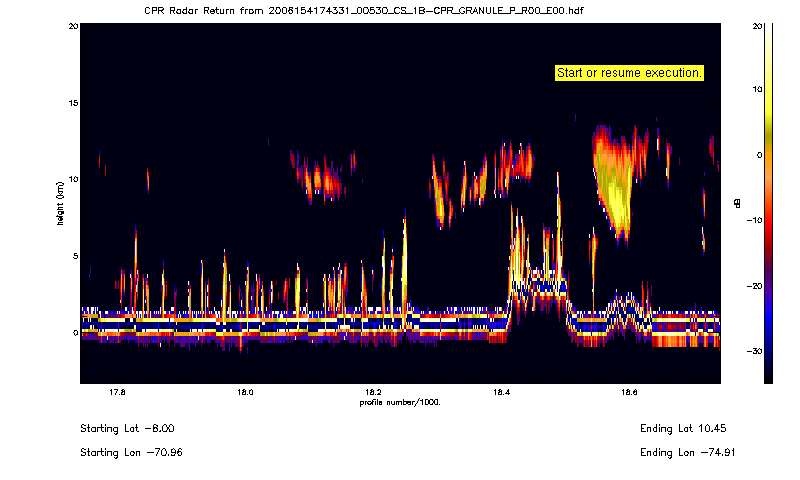This screenshot has height=480, width=800.
Task: Click the yellow "Start or resume execution." tooltip
Action: (629, 73)
